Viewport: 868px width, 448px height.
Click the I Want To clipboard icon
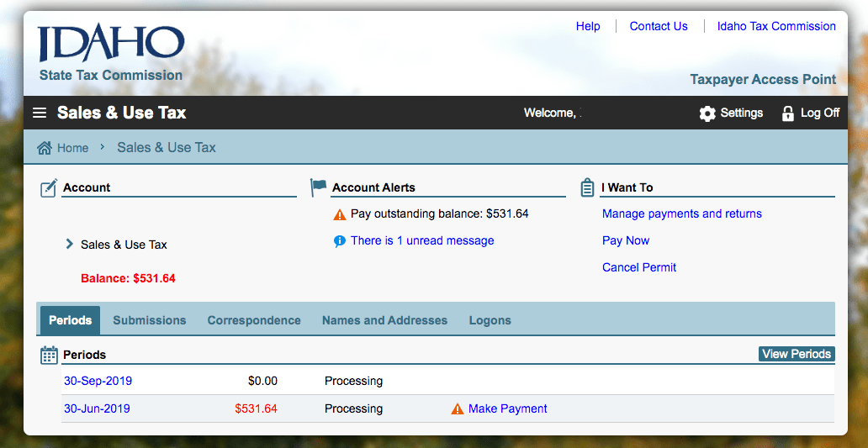point(587,187)
